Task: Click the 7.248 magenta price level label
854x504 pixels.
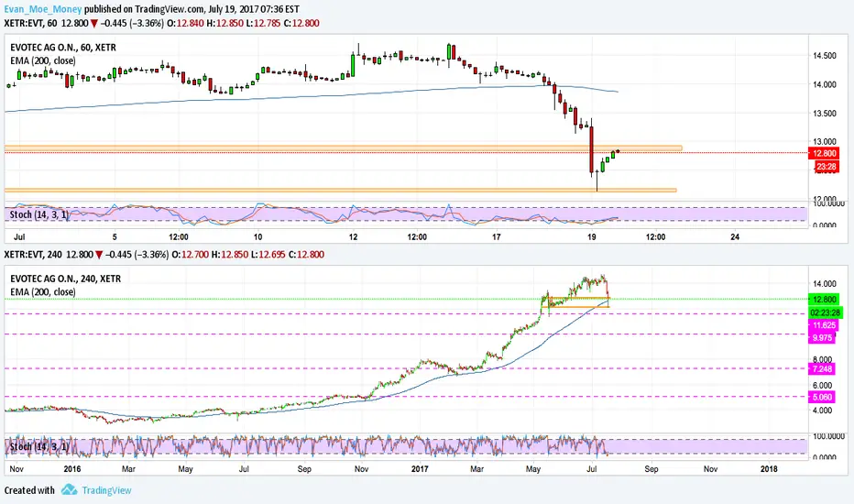Action: click(823, 369)
